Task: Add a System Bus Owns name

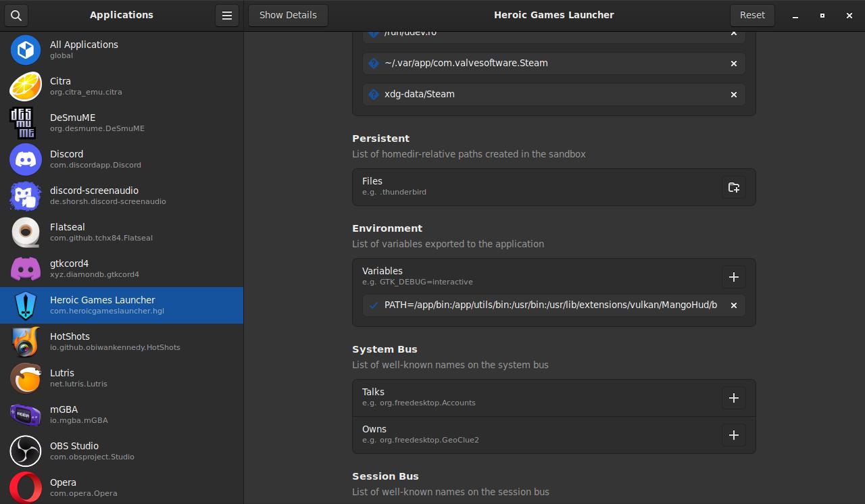Action: pyautogui.click(x=734, y=435)
